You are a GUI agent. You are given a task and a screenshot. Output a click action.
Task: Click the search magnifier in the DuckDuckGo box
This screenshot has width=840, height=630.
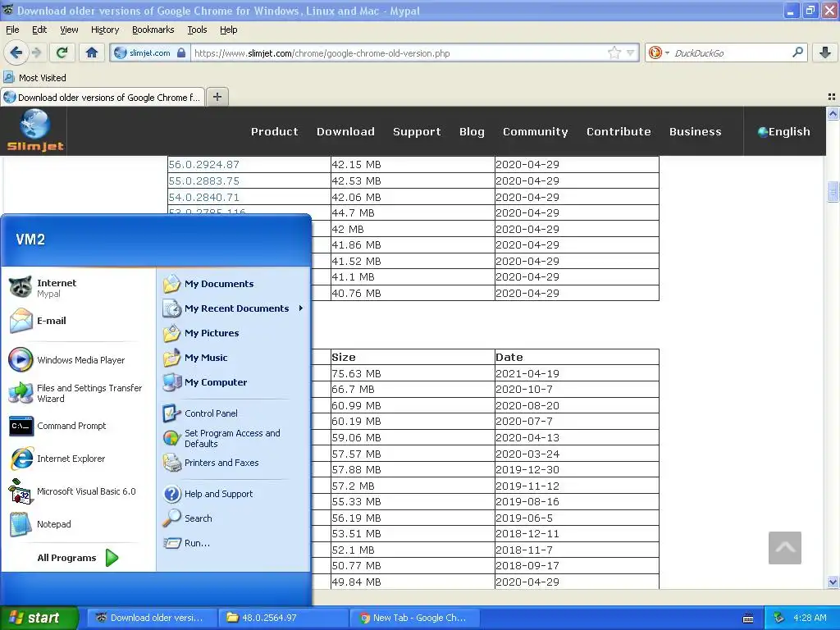(797, 52)
